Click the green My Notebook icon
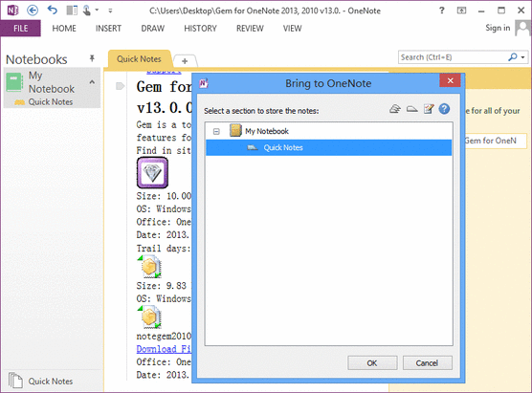 click(x=14, y=82)
